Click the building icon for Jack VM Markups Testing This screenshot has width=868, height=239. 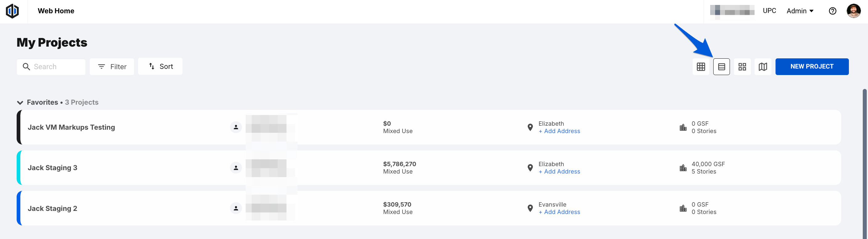(683, 127)
